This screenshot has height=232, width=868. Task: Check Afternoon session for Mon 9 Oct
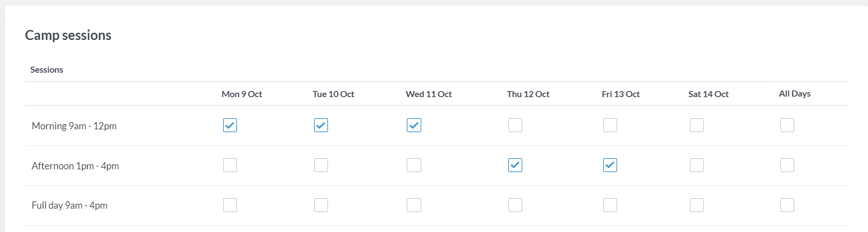(230, 165)
